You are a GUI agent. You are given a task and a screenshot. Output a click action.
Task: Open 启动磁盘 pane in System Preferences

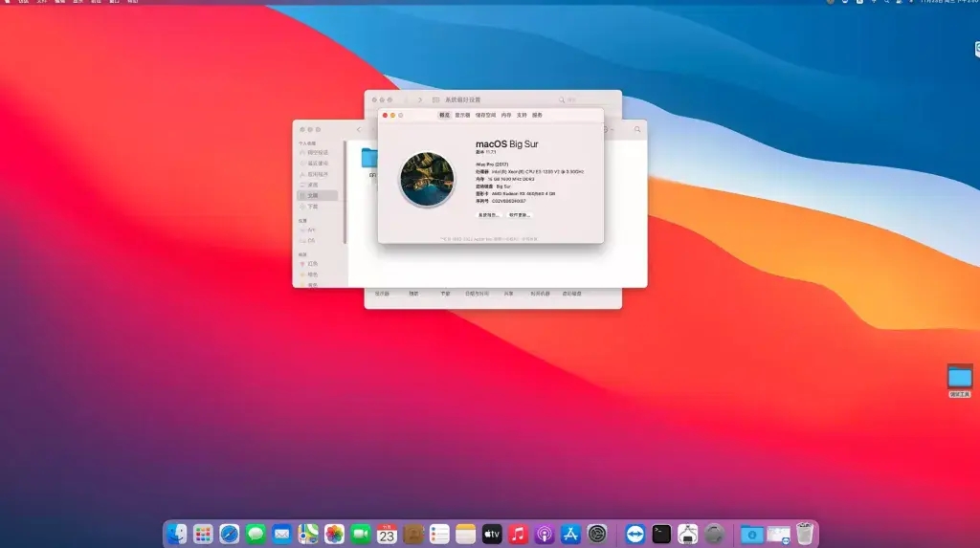pyautogui.click(x=572, y=294)
